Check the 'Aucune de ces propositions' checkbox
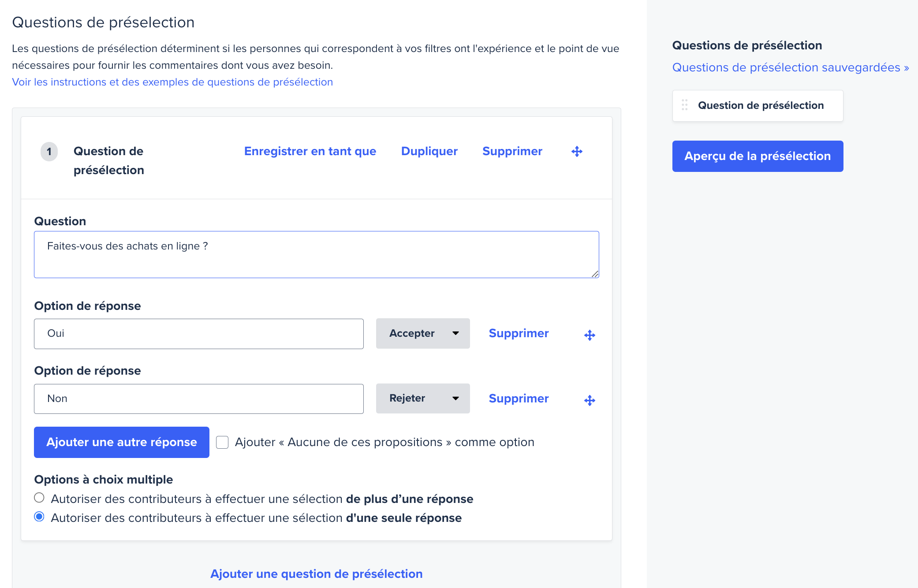 point(222,442)
